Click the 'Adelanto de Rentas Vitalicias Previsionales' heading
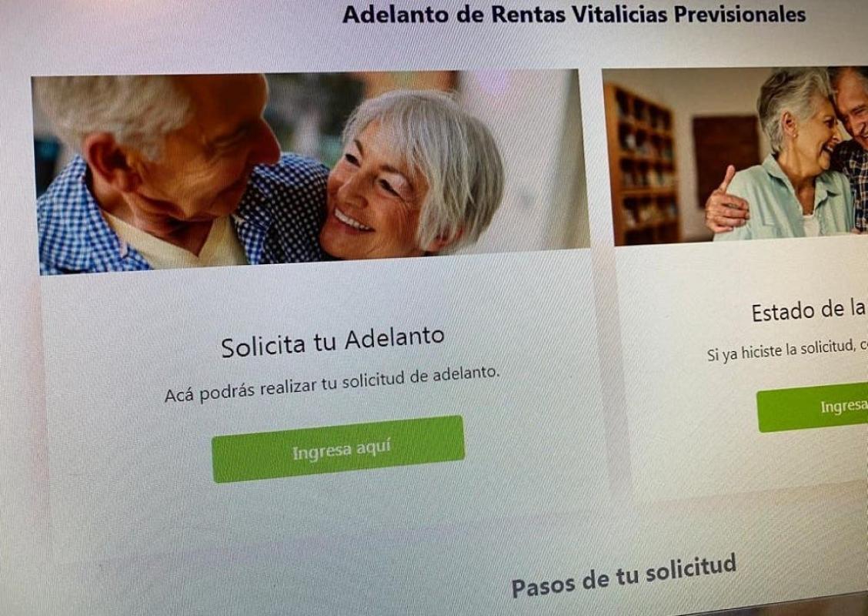Screen dimensions: 868x616 [574, 15]
